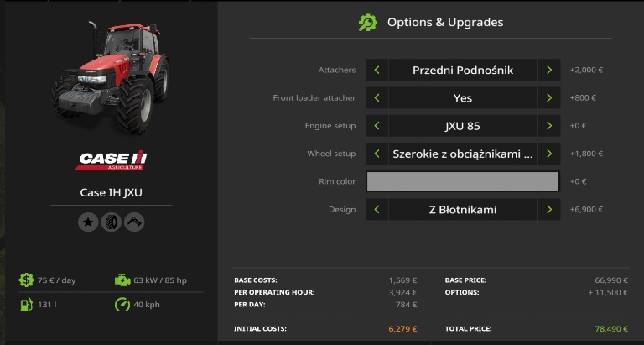Screen dimensions: 644x345
Task: Click the green engine power icon
Action: click(122, 280)
